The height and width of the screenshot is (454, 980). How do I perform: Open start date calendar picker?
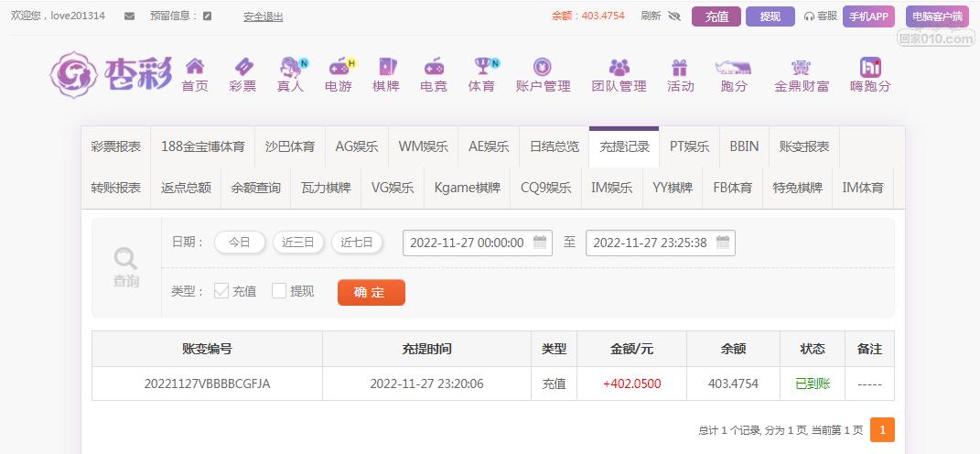pyautogui.click(x=540, y=243)
